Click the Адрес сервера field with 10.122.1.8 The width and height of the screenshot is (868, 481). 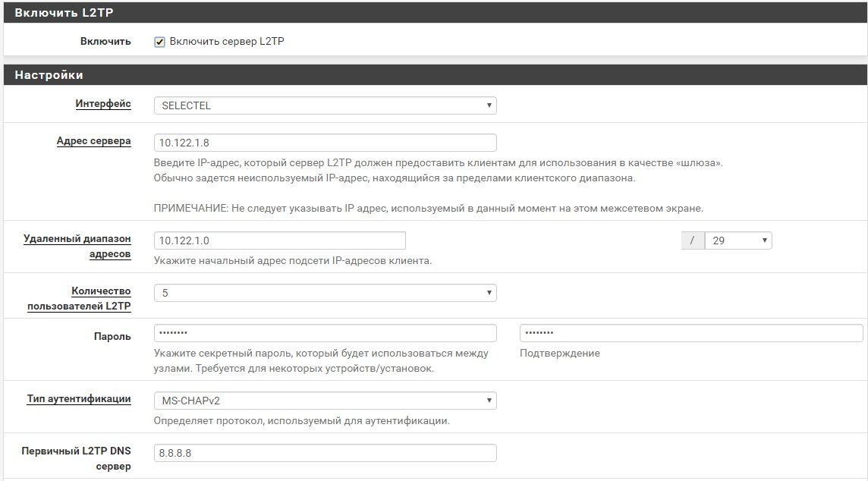click(x=325, y=143)
